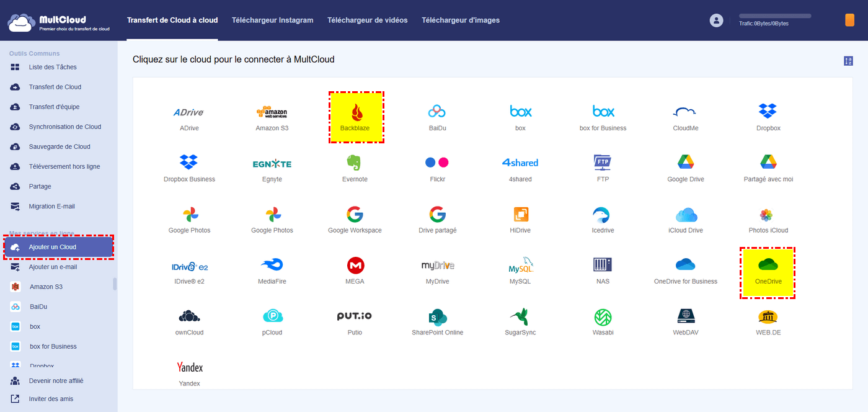Viewport: 868px width, 412px height.
Task: Select the Egnyte logo
Action: (272, 163)
